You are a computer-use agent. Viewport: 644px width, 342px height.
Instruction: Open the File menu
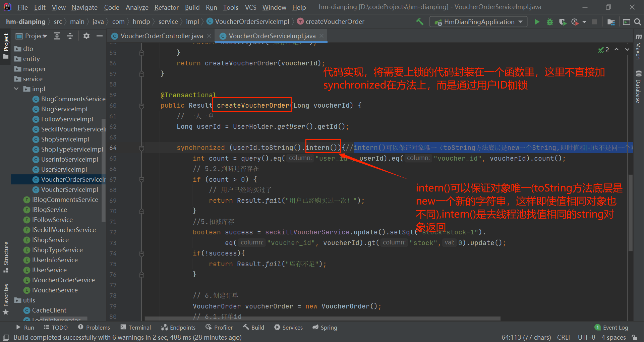[x=22, y=7]
